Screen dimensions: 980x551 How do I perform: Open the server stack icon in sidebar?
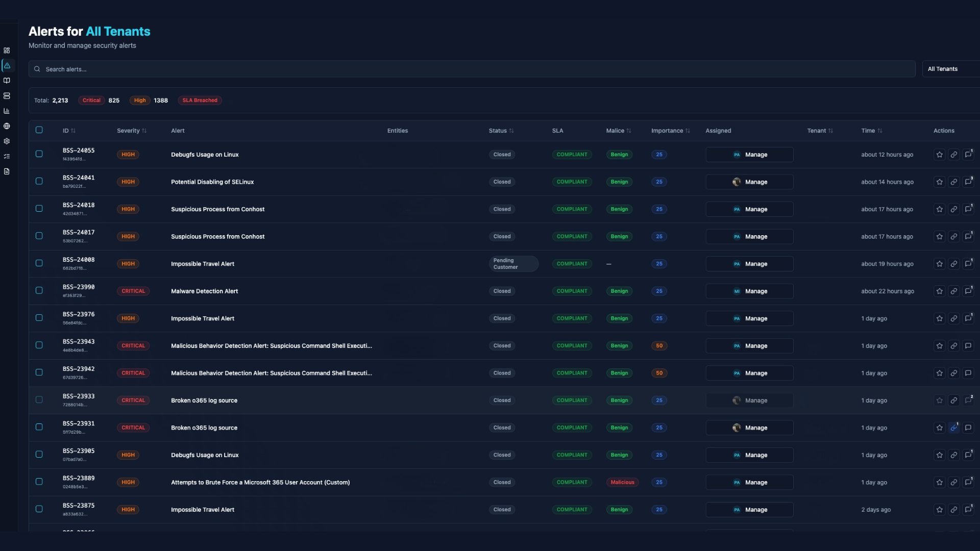(7, 96)
